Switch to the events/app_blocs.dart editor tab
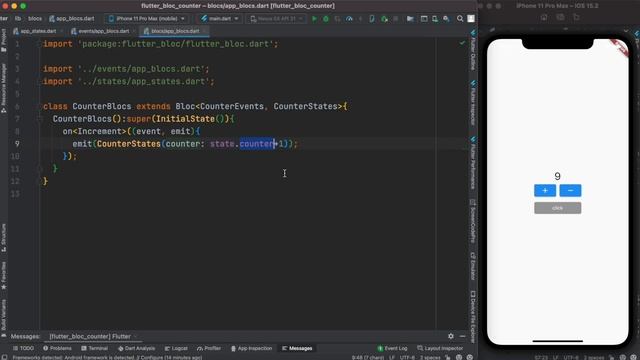This screenshot has width=640, height=360. pyautogui.click(x=103, y=31)
